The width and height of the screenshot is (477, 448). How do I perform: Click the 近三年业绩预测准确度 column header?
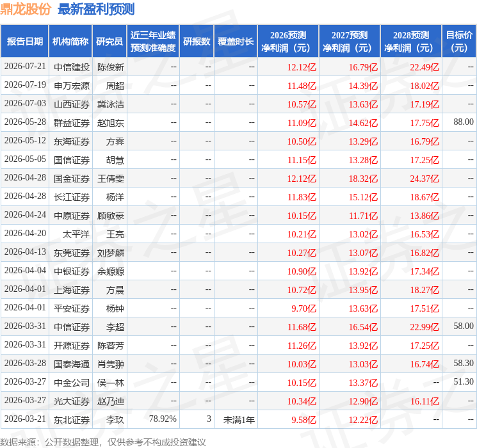click(x=153, y=42)
